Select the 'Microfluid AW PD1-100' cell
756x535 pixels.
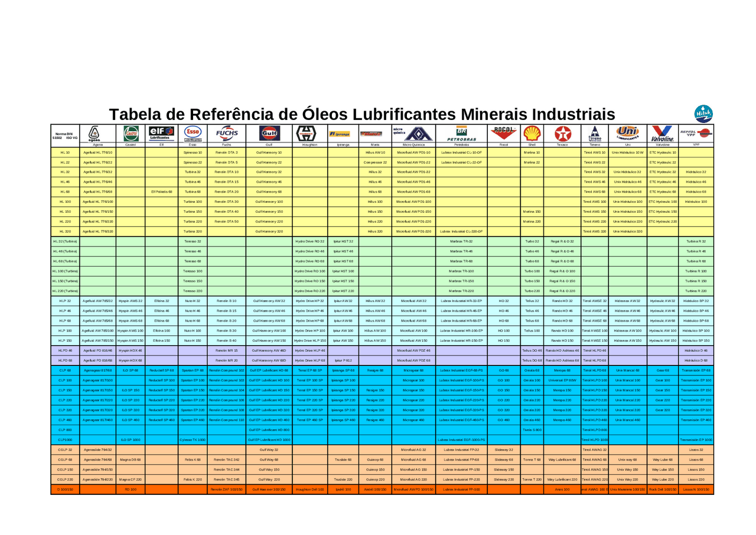pyautogui.click(x=413, y=202)
